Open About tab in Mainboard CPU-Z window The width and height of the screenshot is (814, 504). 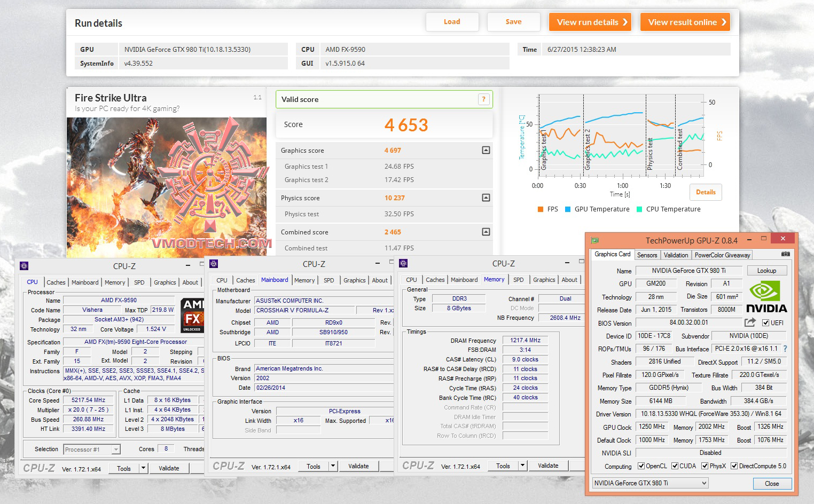[380, 280]
